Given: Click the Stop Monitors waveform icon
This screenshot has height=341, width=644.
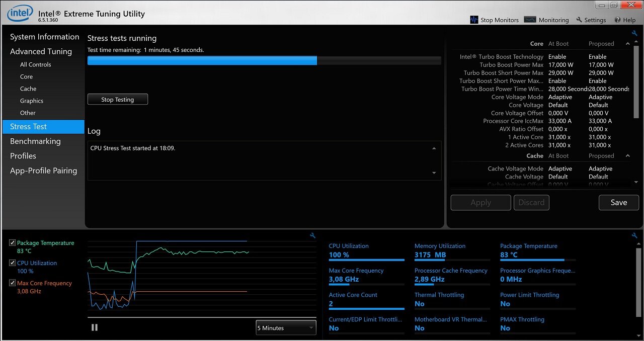Looking at the screenshot, I should pyautogui.click(x=474, y=20).
